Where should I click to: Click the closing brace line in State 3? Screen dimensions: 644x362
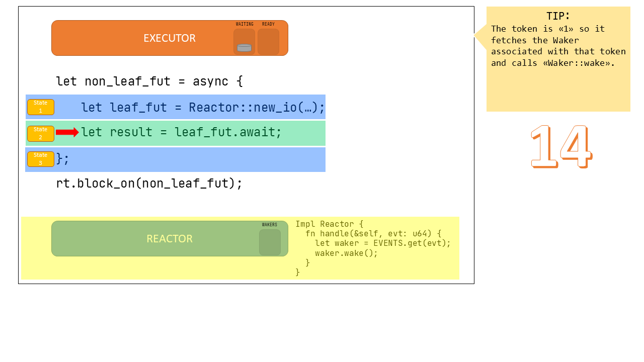(x=63, y=159)
